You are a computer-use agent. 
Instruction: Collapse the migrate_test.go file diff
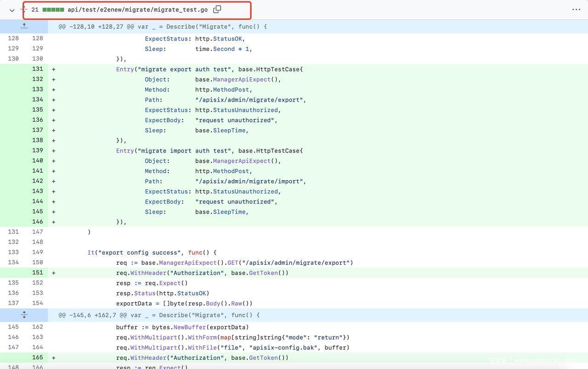pyautogui.click(x=12, y=10)
